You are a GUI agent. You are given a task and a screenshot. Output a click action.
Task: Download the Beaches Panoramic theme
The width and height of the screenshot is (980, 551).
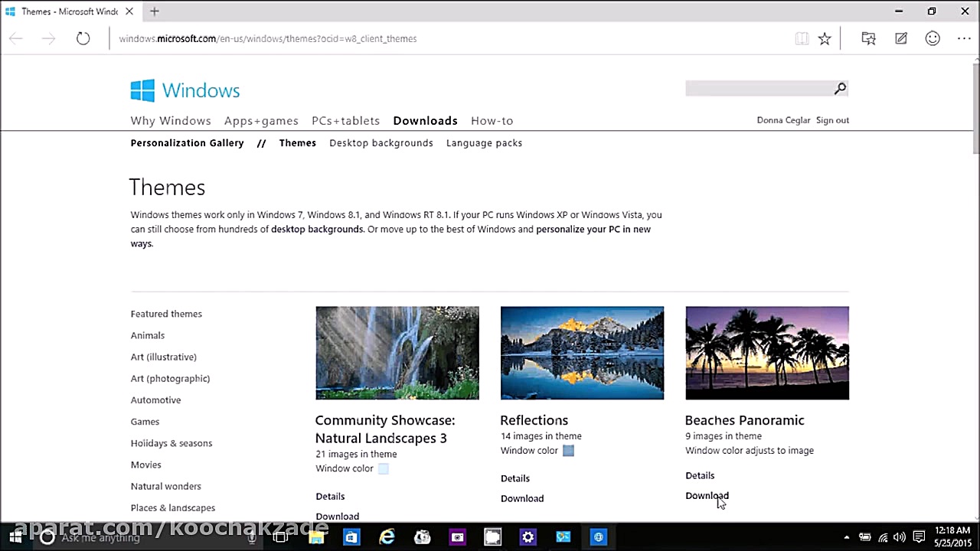[x=707, y=496]
